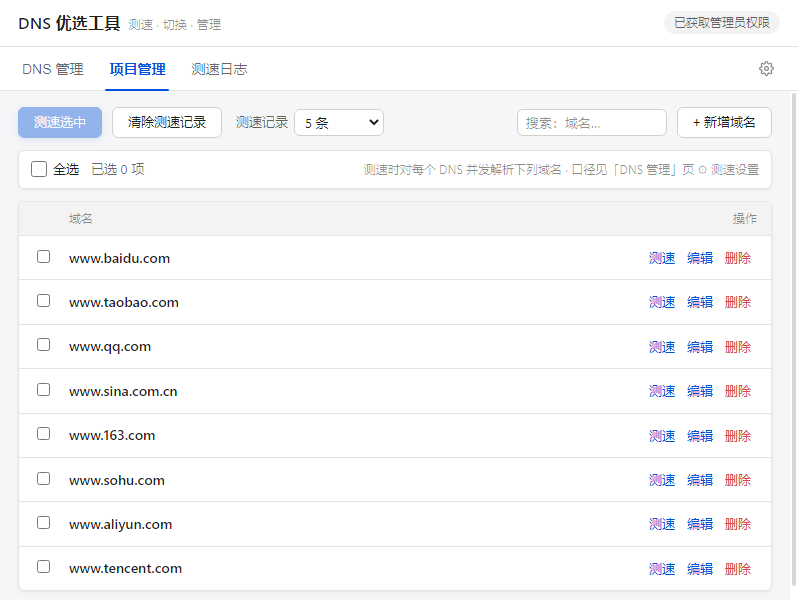
Task: Click 删除 for www.baidu.com
Action: tap(738, 258)
